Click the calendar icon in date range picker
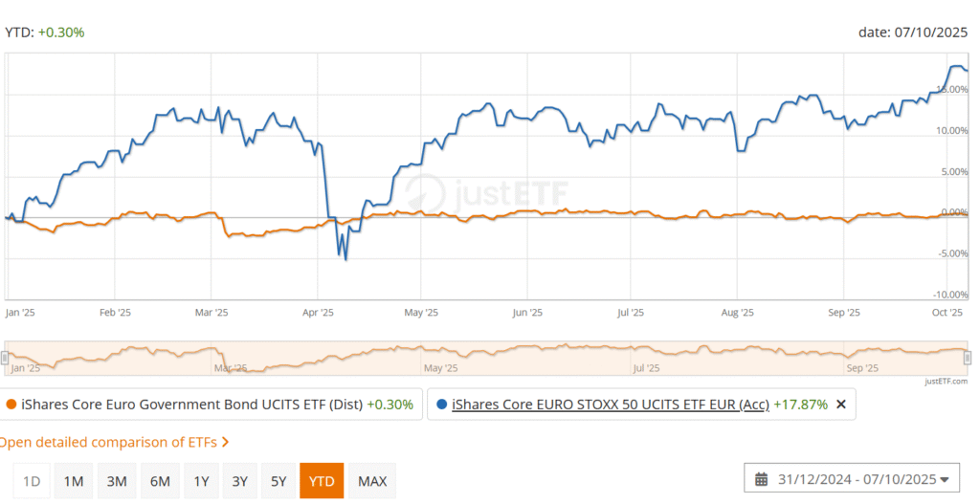The width and height of the screenshot is (980, 504). [x=762, y=480]
